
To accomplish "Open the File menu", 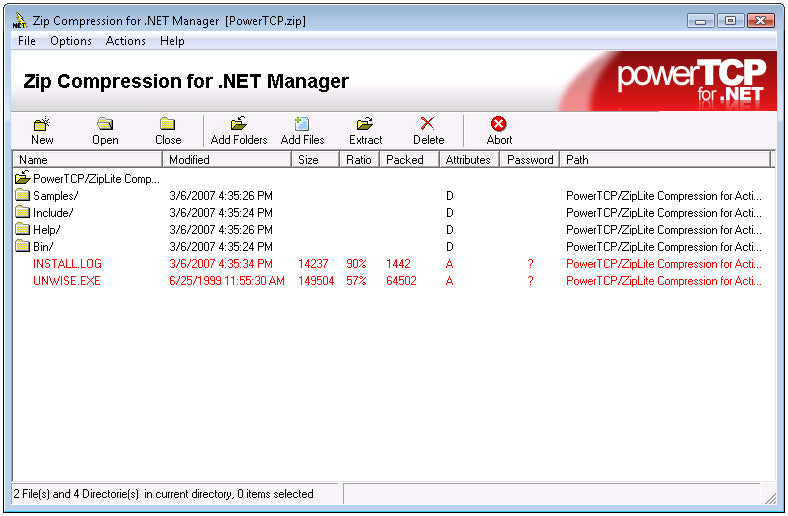I will (x=27, y=41).
